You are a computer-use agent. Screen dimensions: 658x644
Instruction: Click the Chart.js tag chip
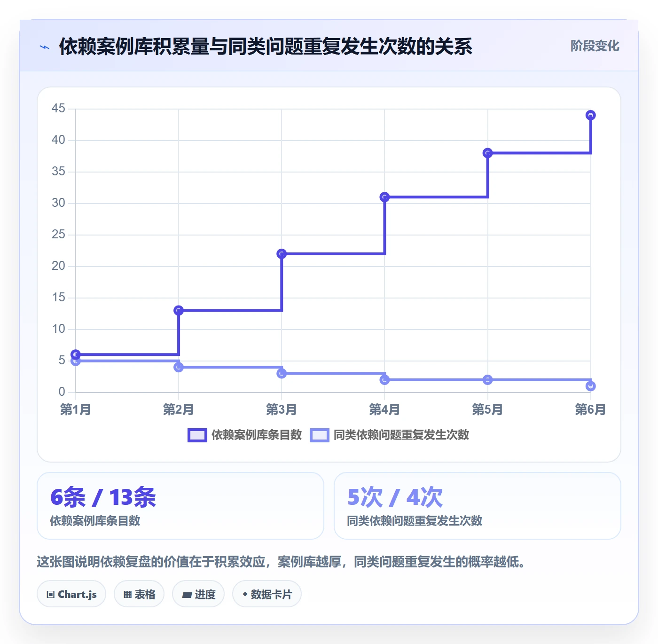(x=71, y=594)
